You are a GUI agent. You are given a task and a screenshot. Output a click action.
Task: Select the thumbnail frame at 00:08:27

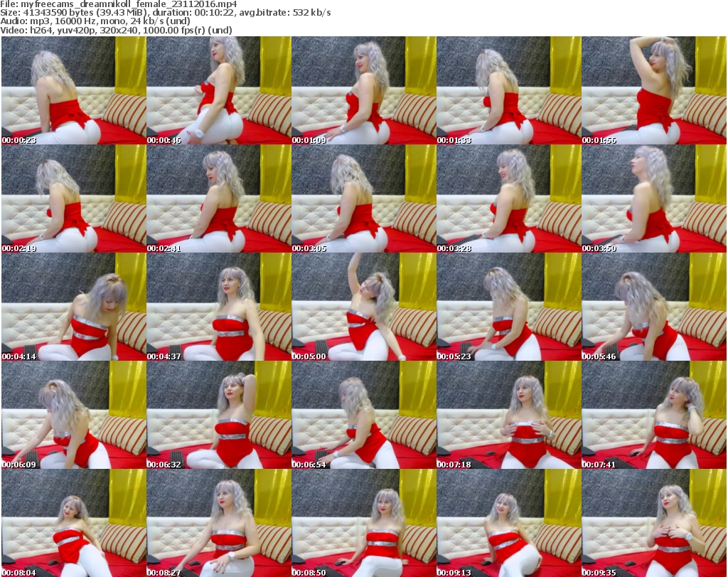219,523
